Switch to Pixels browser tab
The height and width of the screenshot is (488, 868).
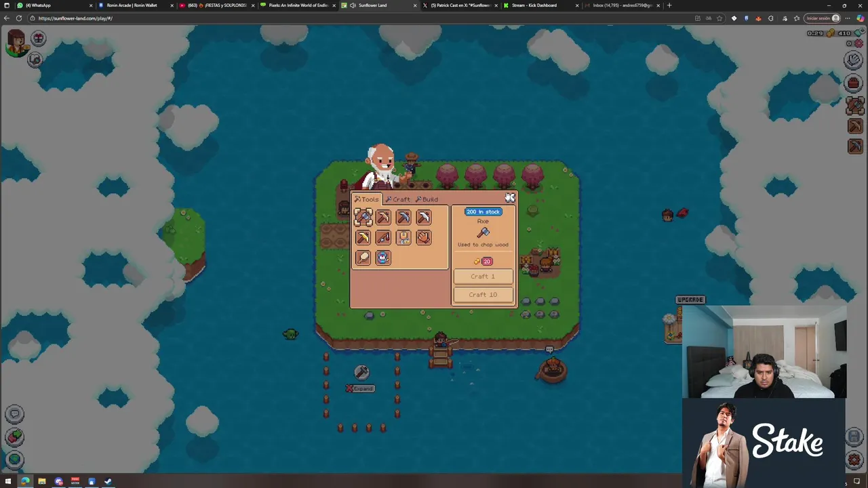[298, 5]
